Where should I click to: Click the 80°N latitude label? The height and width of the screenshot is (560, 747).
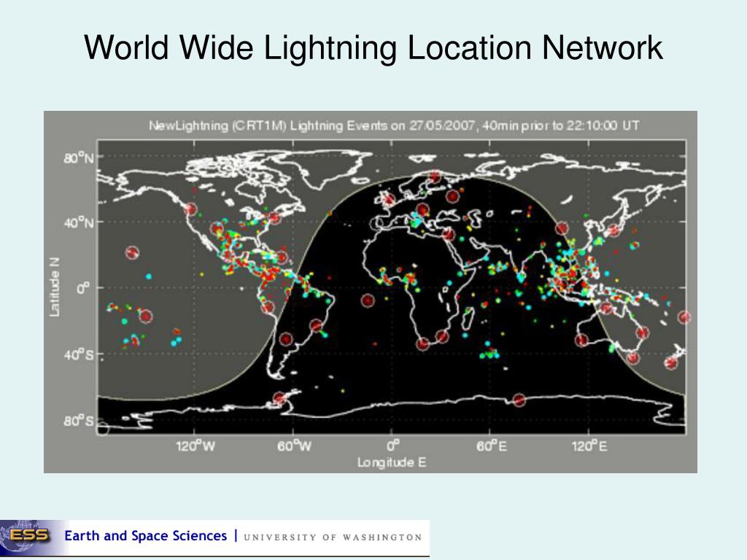[79, 158]
